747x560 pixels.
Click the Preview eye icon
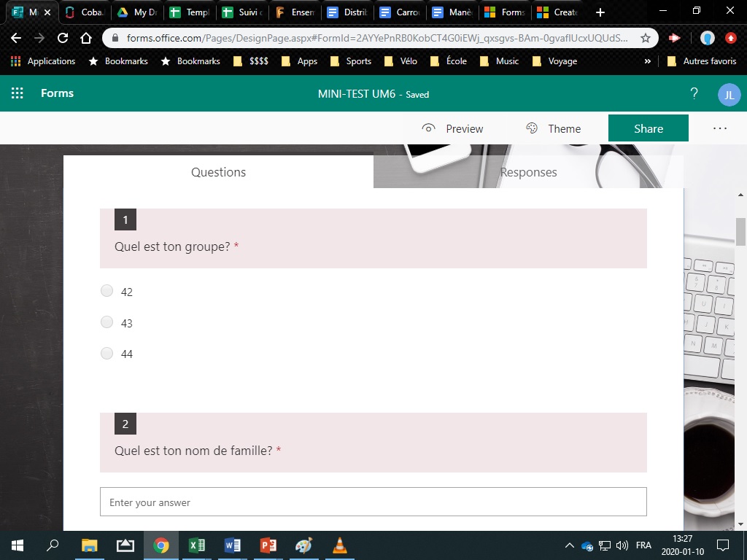click(x=428, y=128)
